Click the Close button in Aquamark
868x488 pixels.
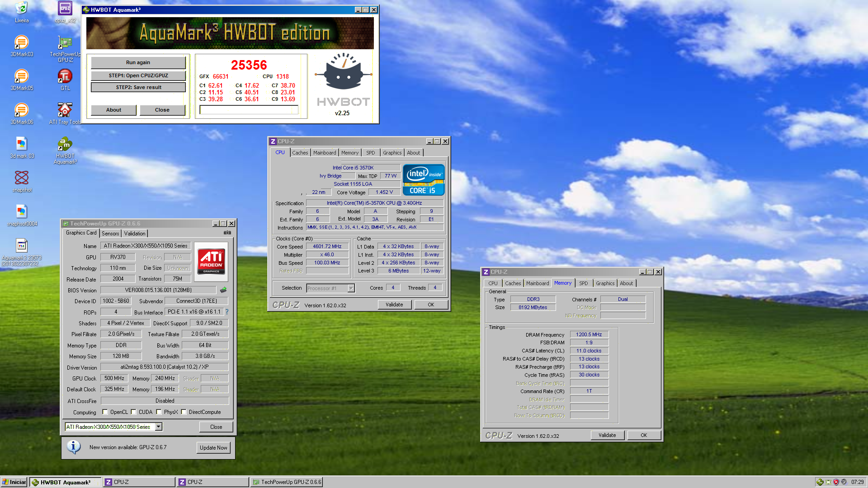coord(162,110)
